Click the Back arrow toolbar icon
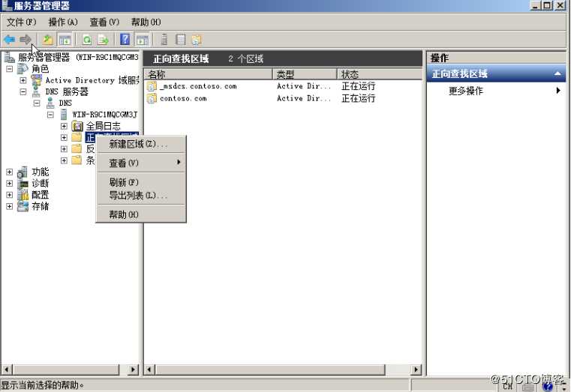This screenshot has width=571, height=392. click(9, 39)
